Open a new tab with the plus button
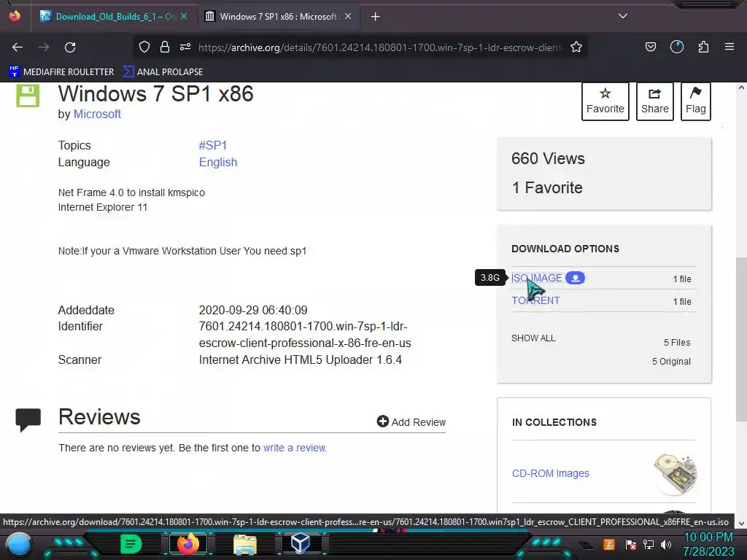Viewport: 747px width, 560px height. [x=376, y=17]
